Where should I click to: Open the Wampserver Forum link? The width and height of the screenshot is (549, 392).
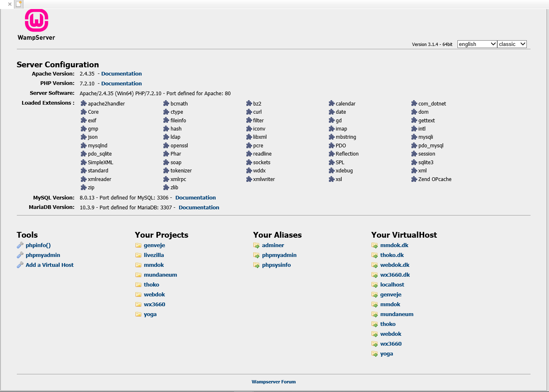click(x=273, y=382)
